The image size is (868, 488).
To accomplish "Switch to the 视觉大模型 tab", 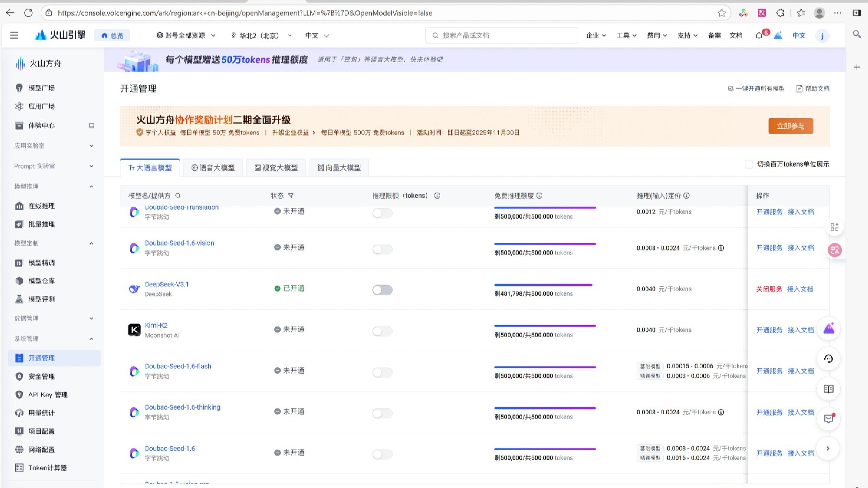I will tap(276, 168).
